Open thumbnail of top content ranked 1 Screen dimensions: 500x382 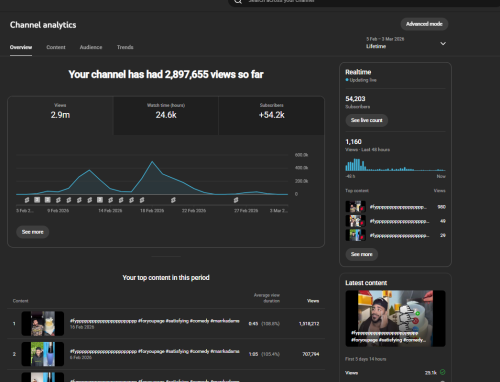point(43,324)
